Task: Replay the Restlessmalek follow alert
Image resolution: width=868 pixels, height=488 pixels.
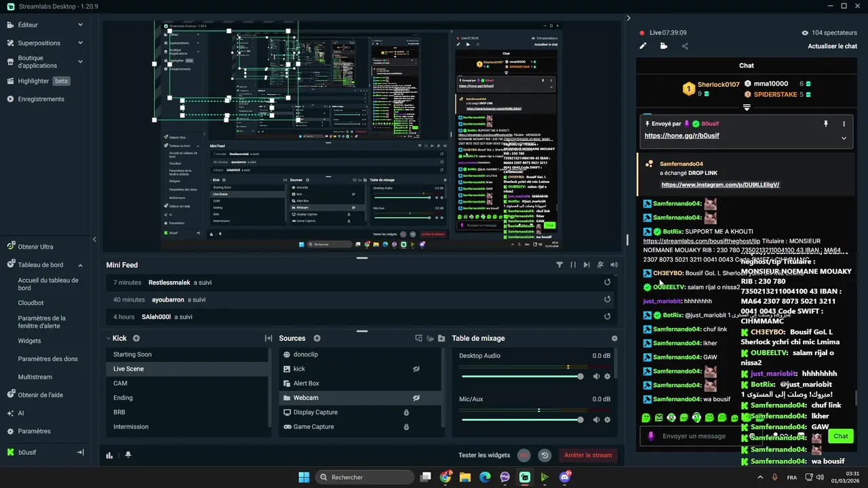Action: tap(607, 282)
